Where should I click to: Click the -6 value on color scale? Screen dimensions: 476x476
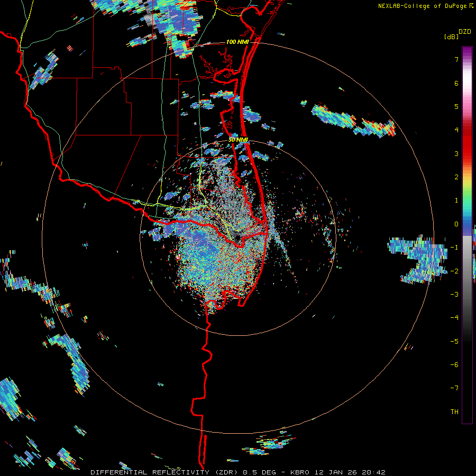tap(454, 365)
